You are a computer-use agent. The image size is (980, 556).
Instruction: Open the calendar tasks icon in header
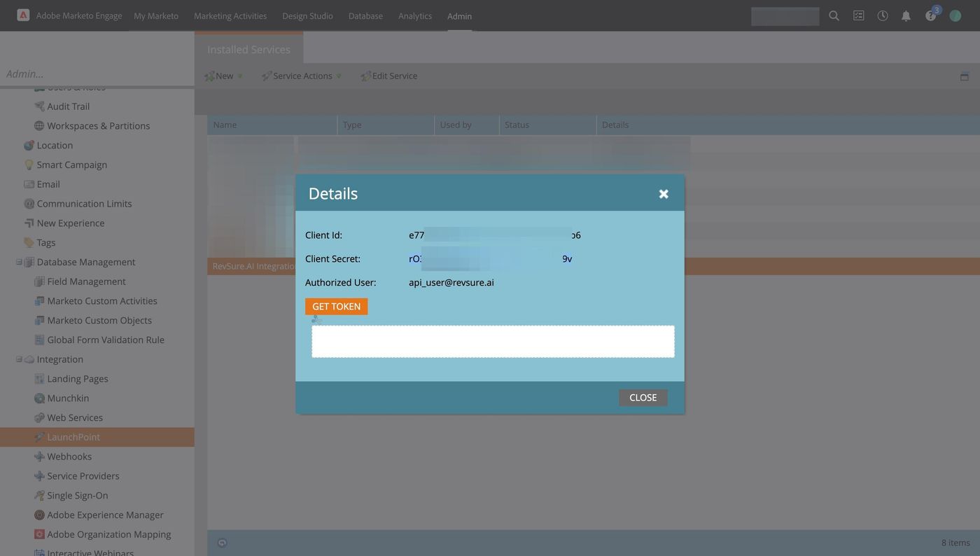pyautogui.click(x=858, y=15)
